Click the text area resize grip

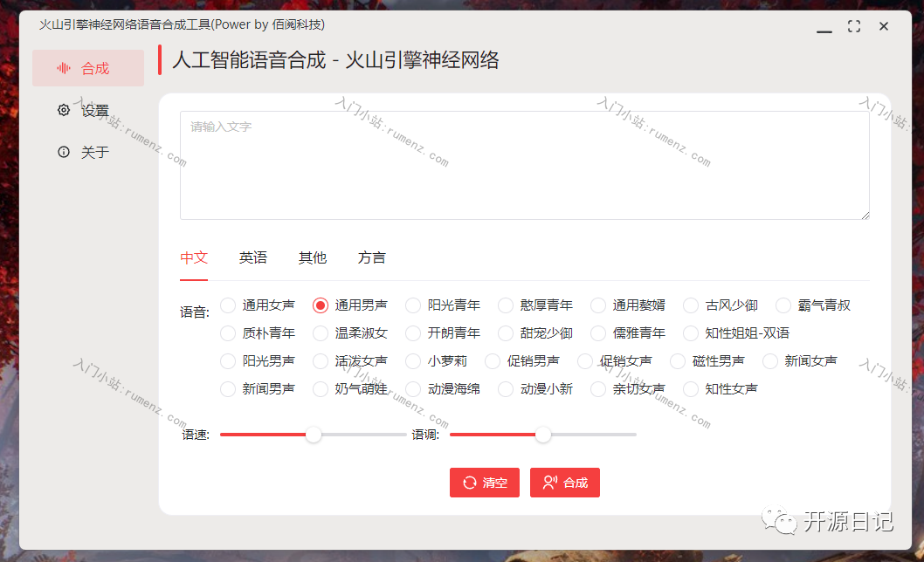coord(865,216)
